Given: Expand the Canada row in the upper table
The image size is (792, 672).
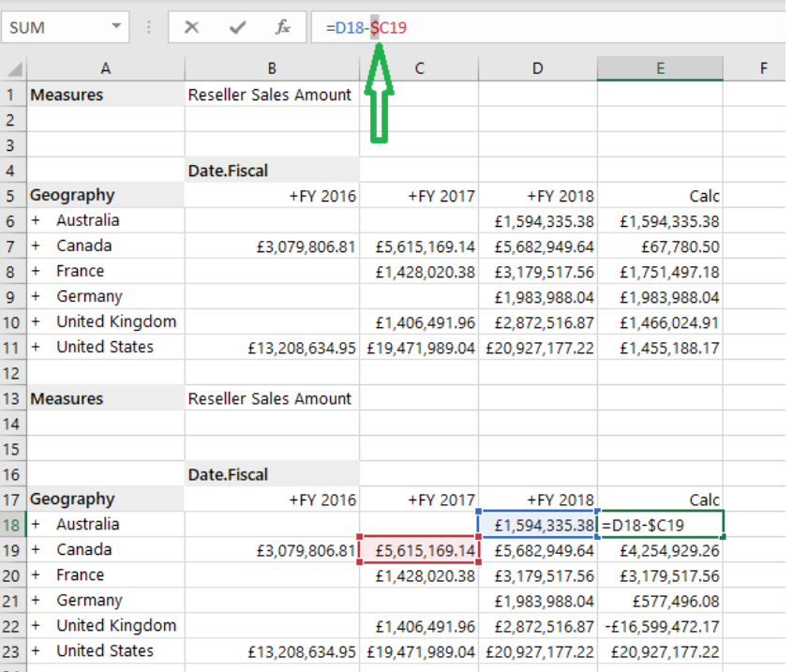Looking at the screenshot, I should pyautogui.click(x=34, y=246).
